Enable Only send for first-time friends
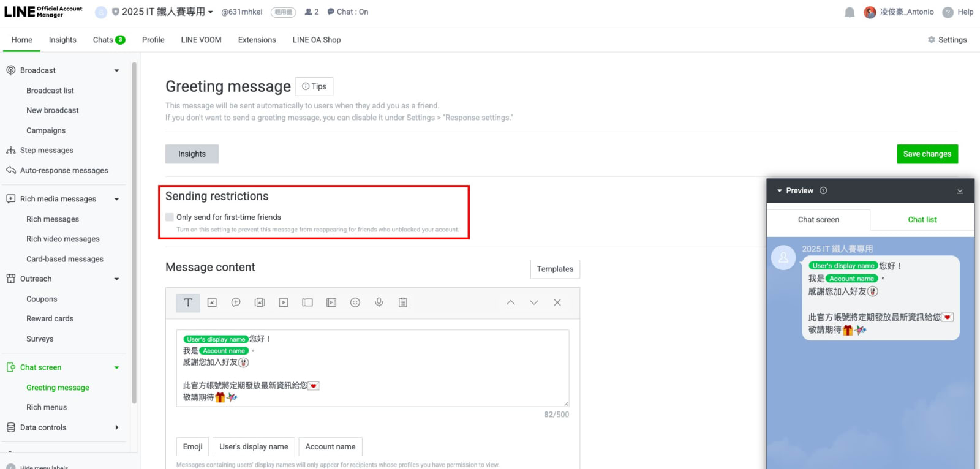 tap(170, 217)
